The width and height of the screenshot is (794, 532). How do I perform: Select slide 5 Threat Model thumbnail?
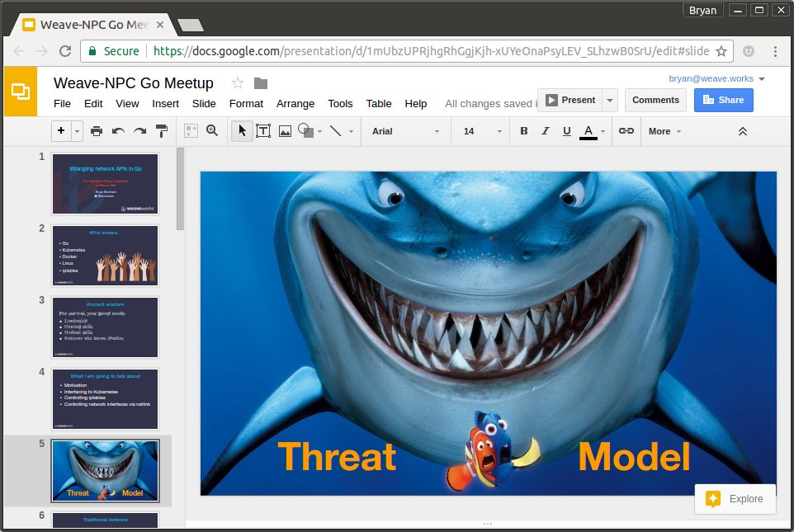pos(106,471)
